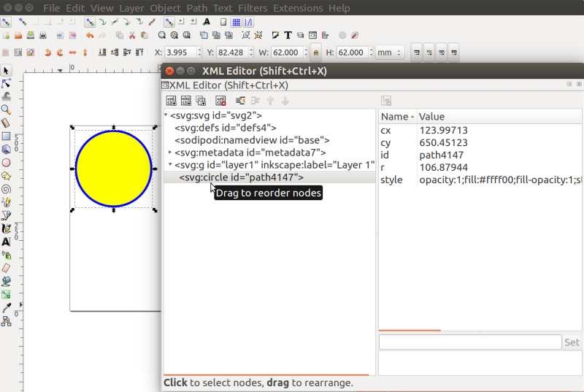
Task: Select the Rectangle tool
Action: coord(6,137)
